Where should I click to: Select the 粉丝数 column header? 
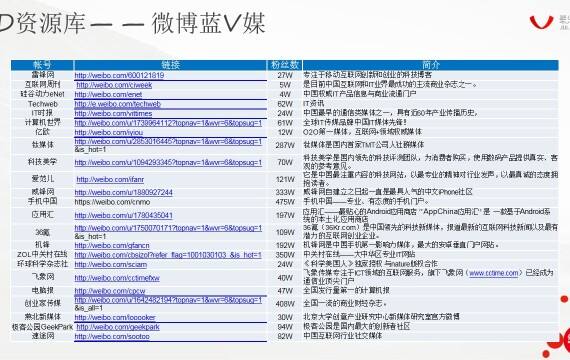pos(285,65)
